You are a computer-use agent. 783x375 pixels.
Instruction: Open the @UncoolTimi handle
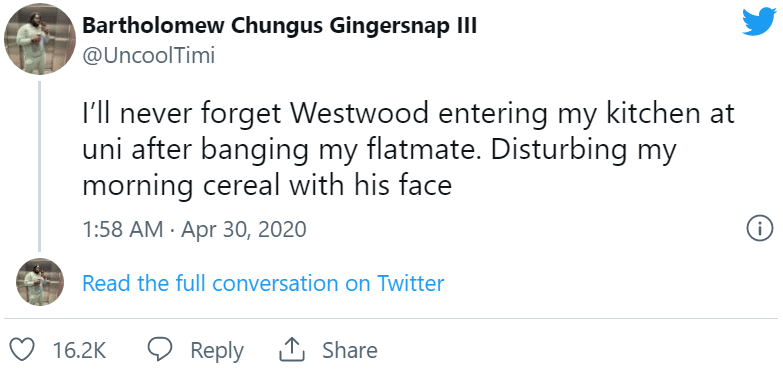point(148,56)
